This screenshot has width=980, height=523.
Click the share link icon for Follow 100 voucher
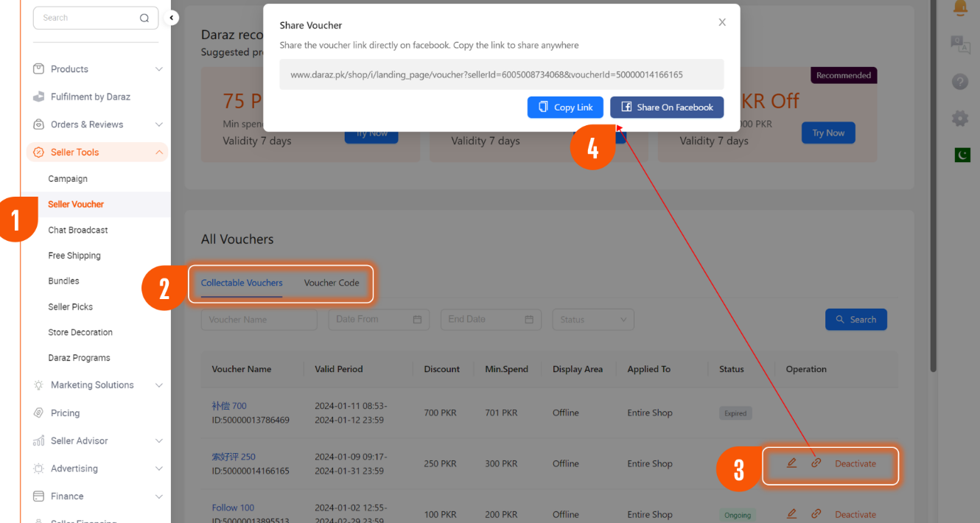(x=816, y=513)
